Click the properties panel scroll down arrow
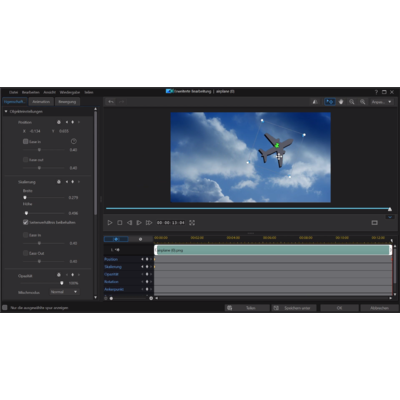 coord(96,297)
